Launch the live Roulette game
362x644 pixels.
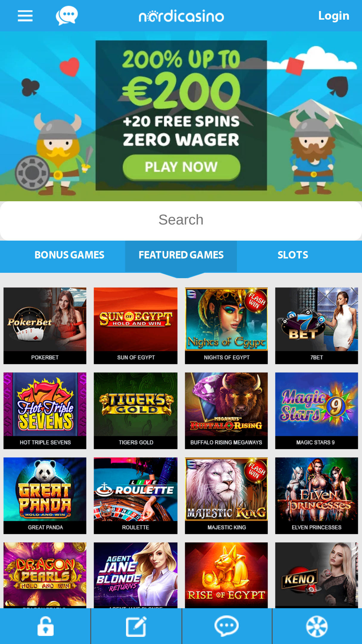(136, 496)
